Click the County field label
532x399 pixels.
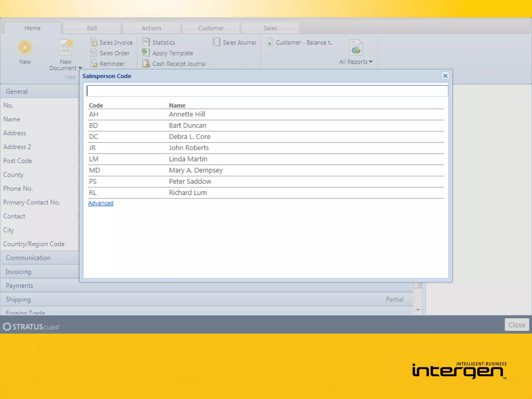13,175
